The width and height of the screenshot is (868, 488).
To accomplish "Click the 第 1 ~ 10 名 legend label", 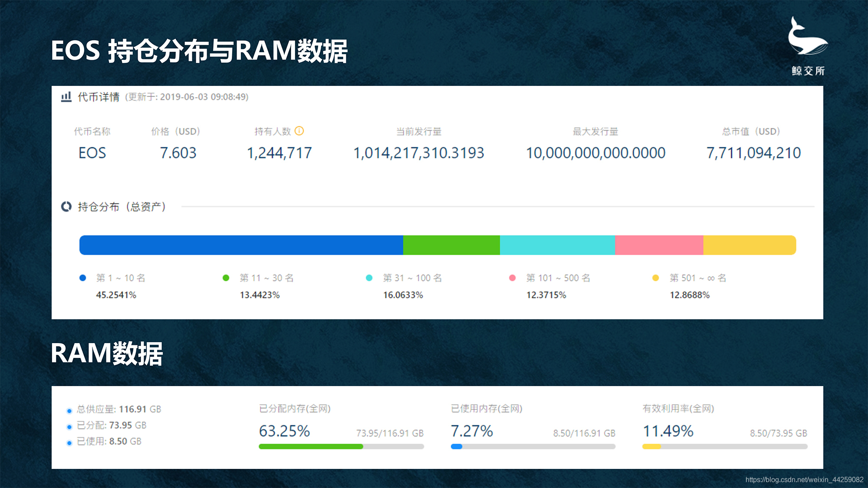I will pos(121,278).
